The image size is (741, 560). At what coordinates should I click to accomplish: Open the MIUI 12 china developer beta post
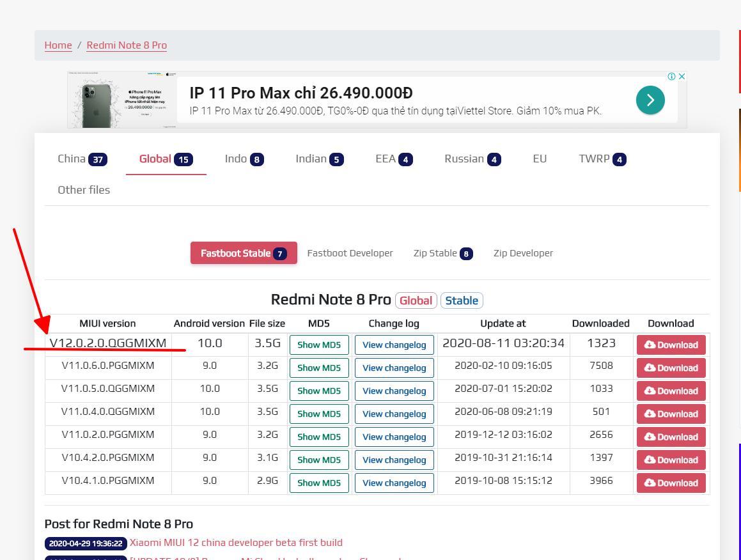coord(236,543)
